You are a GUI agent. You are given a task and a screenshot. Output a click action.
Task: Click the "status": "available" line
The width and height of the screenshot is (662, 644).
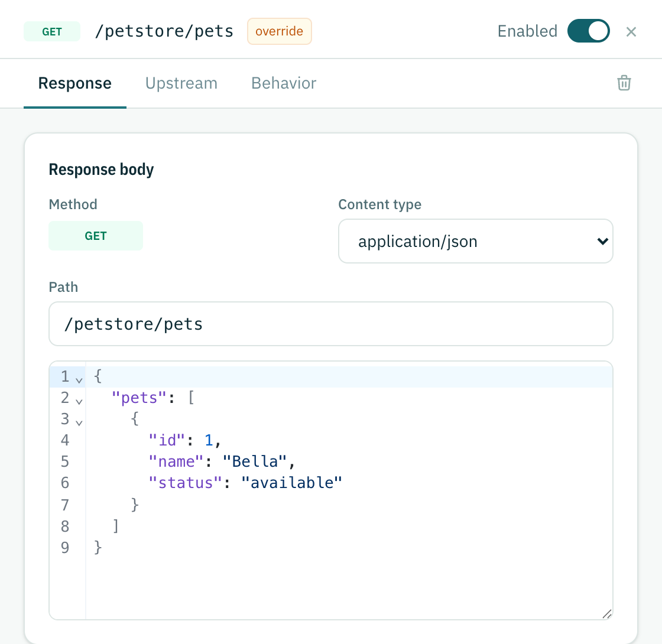click(x=245, y=482)
